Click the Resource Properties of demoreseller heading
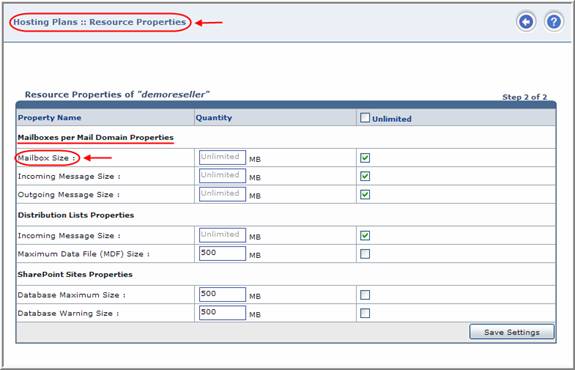This screenshot has height=370, width=575. point(117,95)
